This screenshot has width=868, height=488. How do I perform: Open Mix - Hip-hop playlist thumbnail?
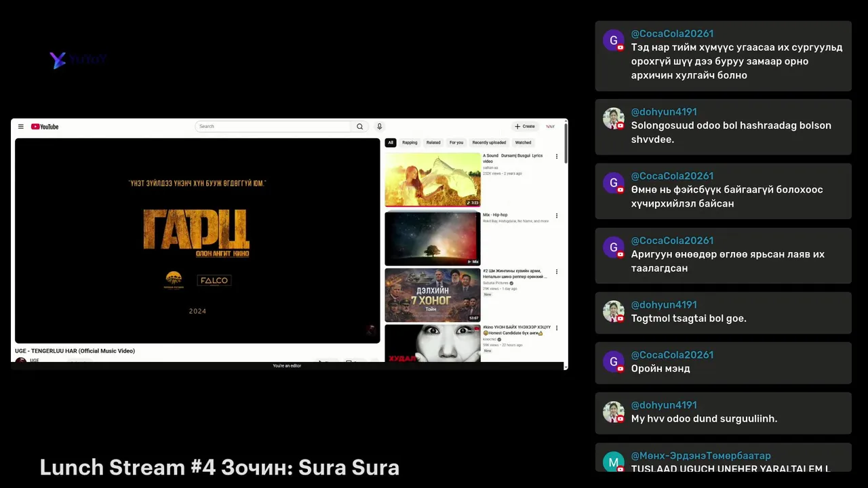(433, 239)
